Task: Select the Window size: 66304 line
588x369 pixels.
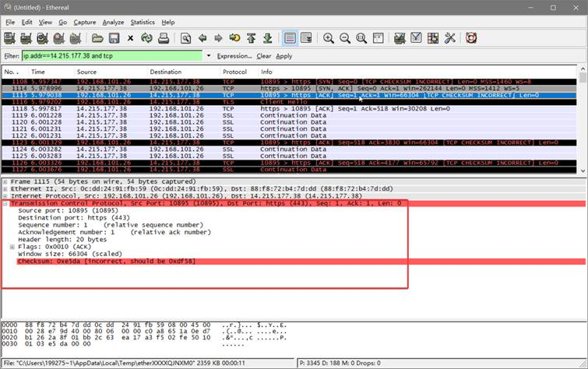Action: (x=70, y=254)
